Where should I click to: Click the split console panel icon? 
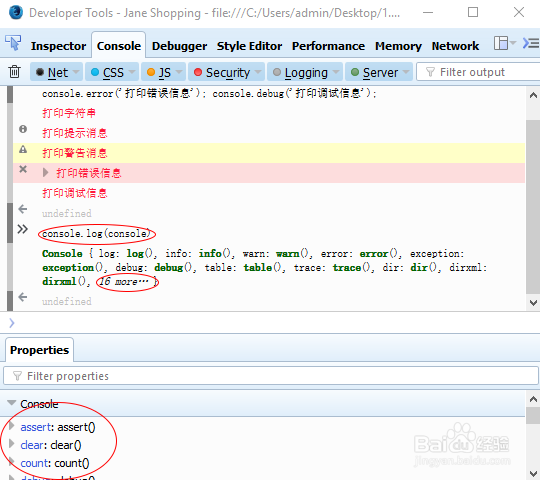tap(531, 43)
